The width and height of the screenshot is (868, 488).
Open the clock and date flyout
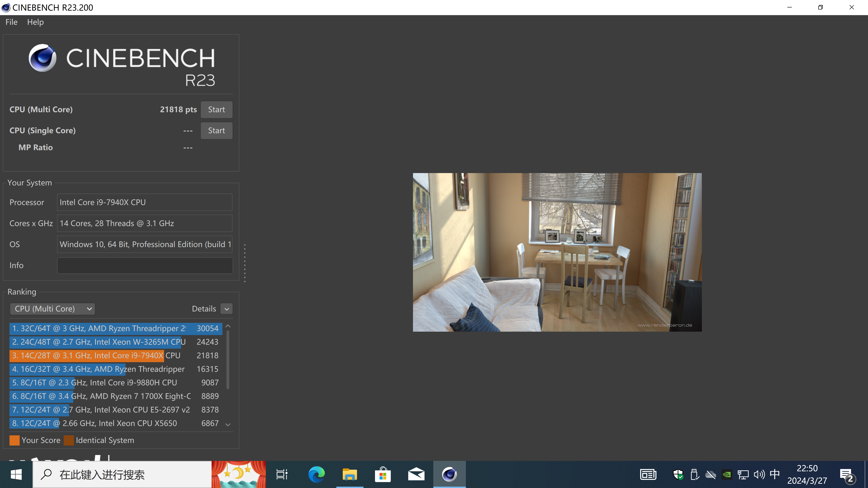coord(807,474)
